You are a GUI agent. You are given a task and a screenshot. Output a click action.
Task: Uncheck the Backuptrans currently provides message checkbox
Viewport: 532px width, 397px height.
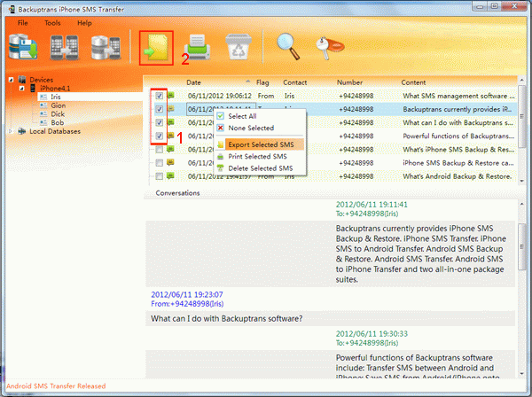click(x=159, y=109)
